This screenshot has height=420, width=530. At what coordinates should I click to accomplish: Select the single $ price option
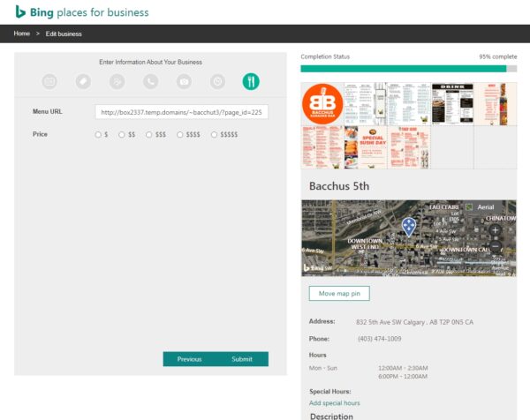pyautogui.click(x=98, y=134)
